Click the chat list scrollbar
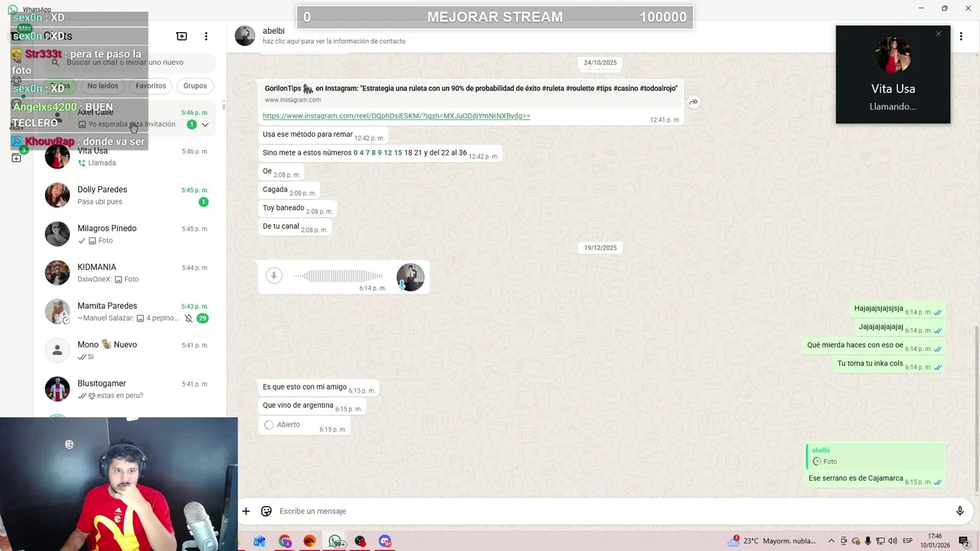 pyautogui.click(x=224, y=106)
